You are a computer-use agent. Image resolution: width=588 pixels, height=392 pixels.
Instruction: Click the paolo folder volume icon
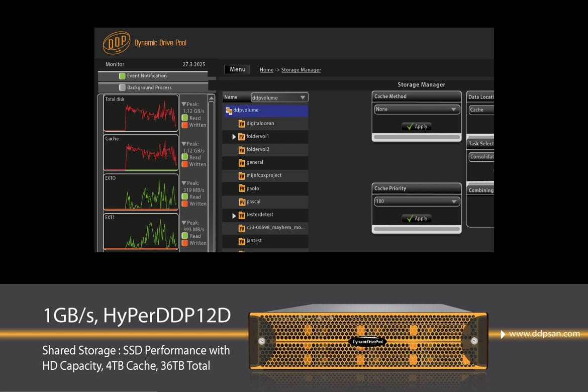pyautogui.click(x=242, y=188)
